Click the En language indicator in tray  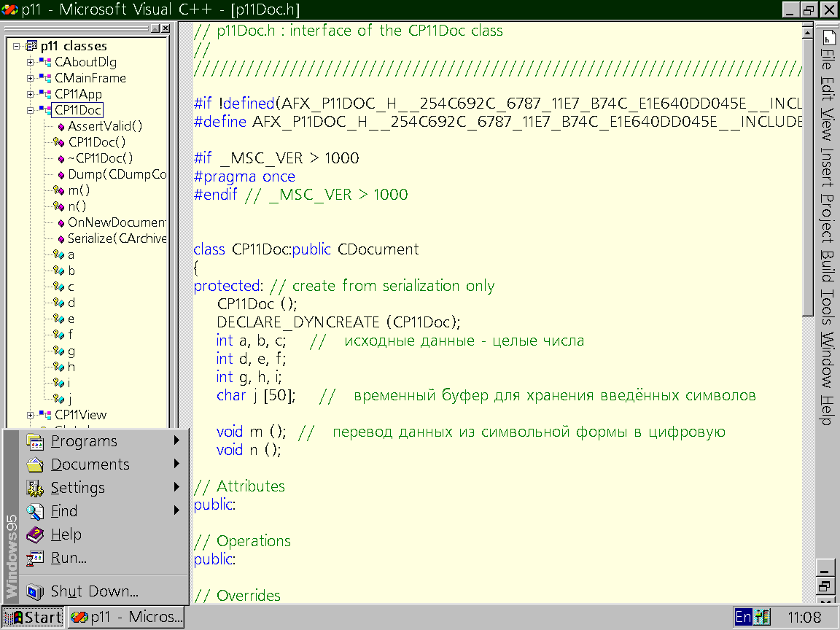743,617
